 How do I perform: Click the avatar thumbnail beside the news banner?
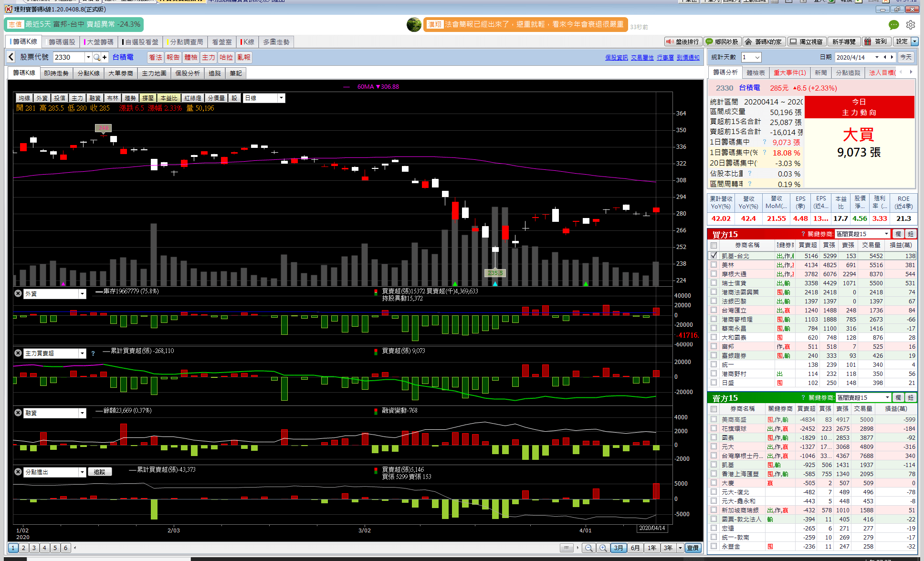click(x=414, y=25)
